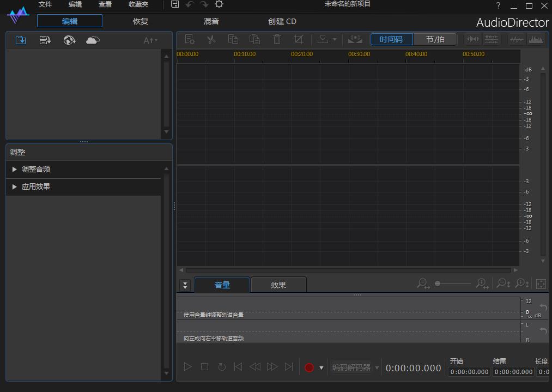Switch to the 混音 tab
The width and height of the screenshot is (552, 392).
tap(211, 21)
